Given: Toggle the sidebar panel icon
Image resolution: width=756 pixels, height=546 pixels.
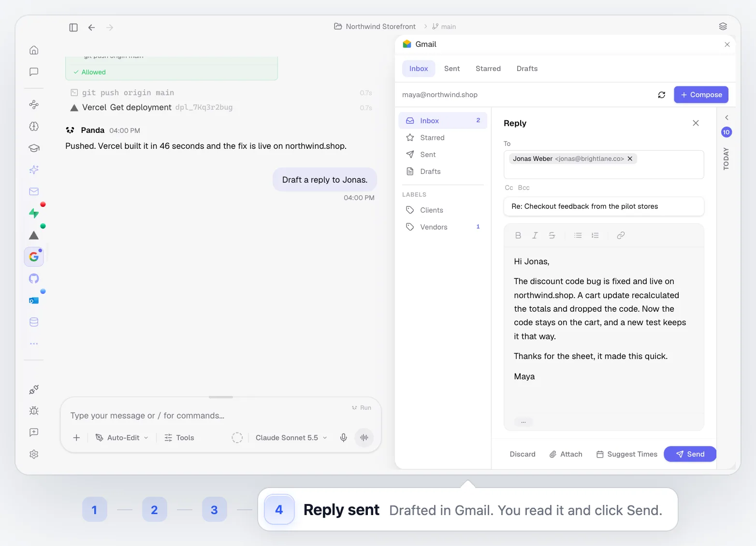Looking at the screenshot, I should pyautogui.click(x=73, y=28).
